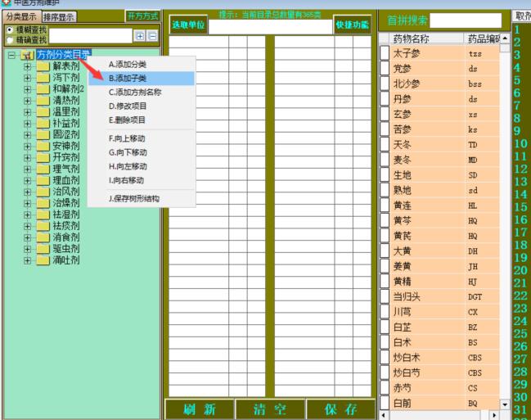Click the folder icon for 清热剂
The width and height of the screenshot is (531, 420).
pos(43,101)
